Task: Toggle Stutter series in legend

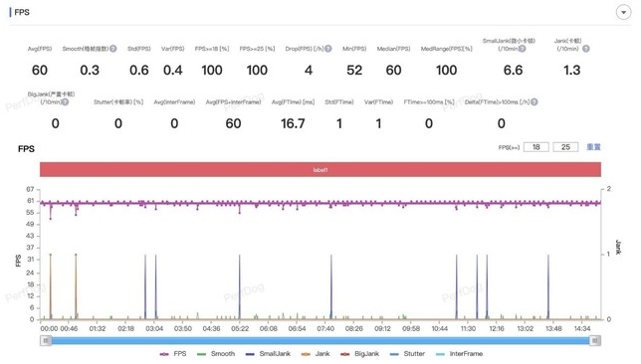Action: (407, 354)
